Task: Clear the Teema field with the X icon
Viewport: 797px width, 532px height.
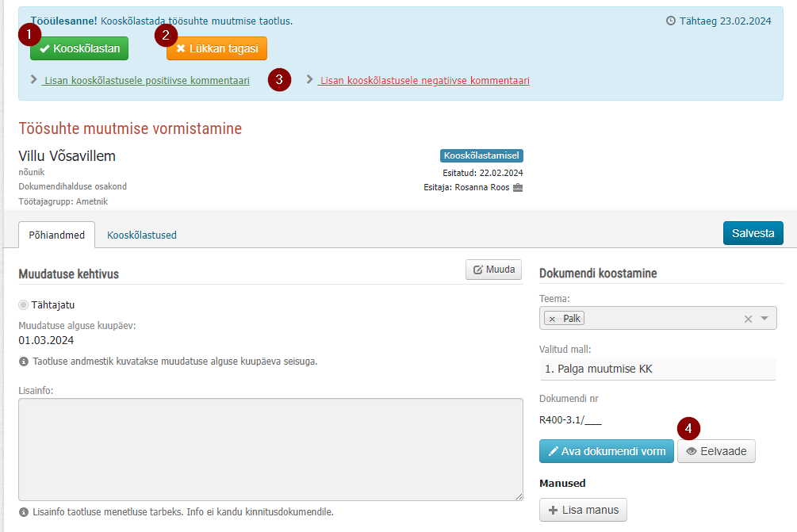Action: coord(748,319)
